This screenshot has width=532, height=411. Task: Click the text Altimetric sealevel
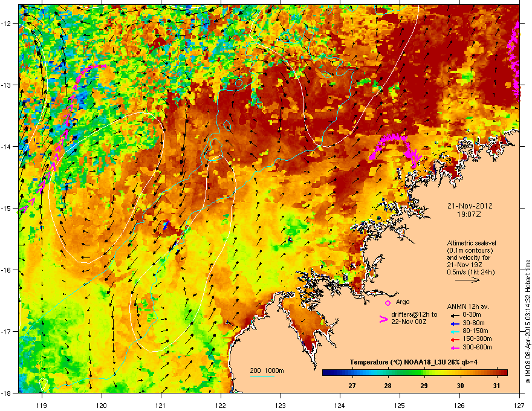472,243
